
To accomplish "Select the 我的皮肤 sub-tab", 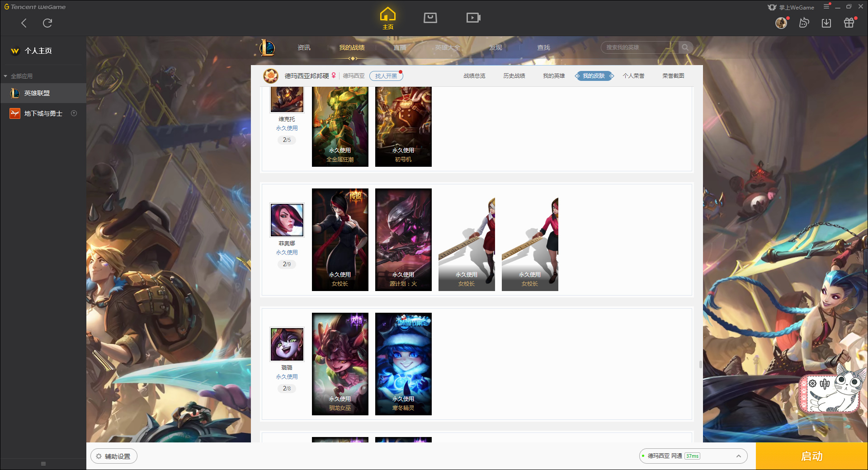I will click(x=594, y=76).
